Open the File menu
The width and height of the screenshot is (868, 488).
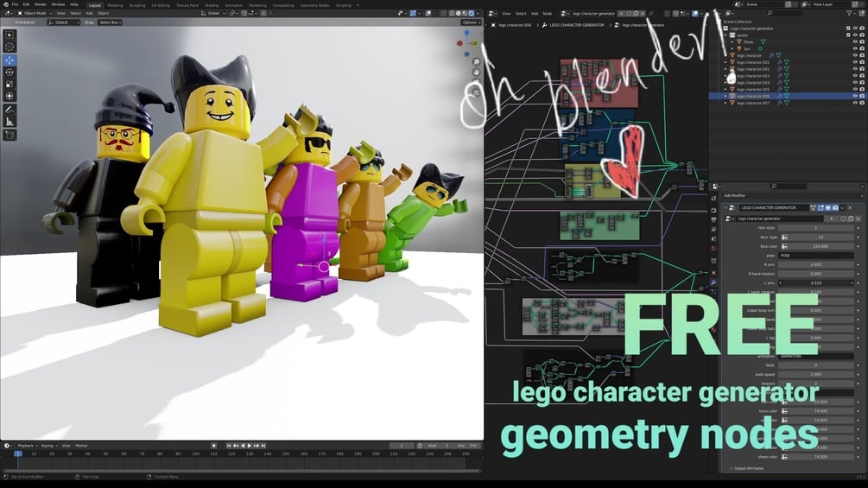tap(15, 4)
